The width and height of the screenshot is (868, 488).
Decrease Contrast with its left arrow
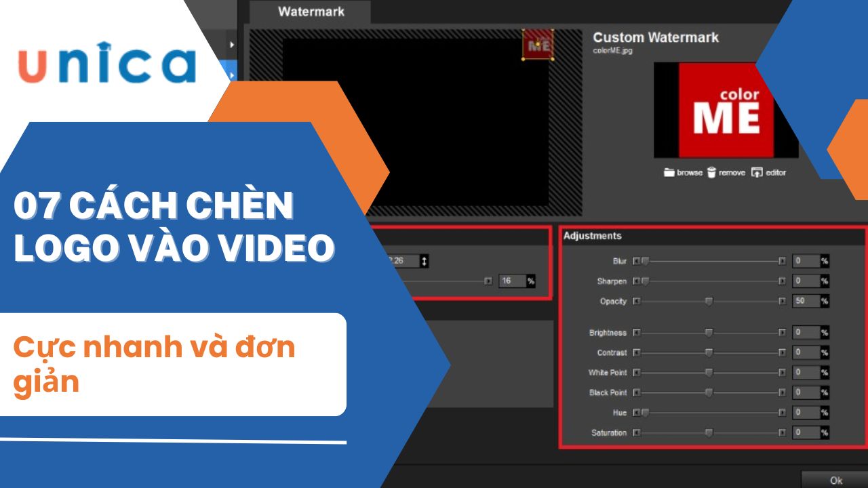tap(636, 352)
